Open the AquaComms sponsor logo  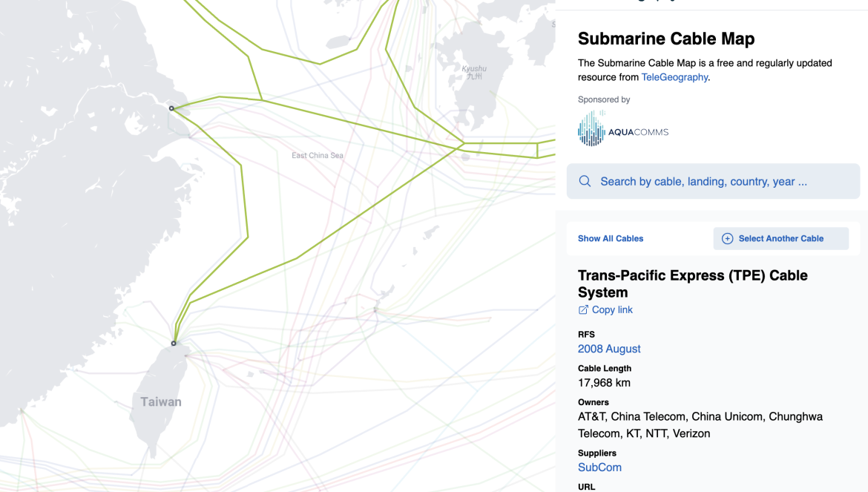(x=623, y=129)
